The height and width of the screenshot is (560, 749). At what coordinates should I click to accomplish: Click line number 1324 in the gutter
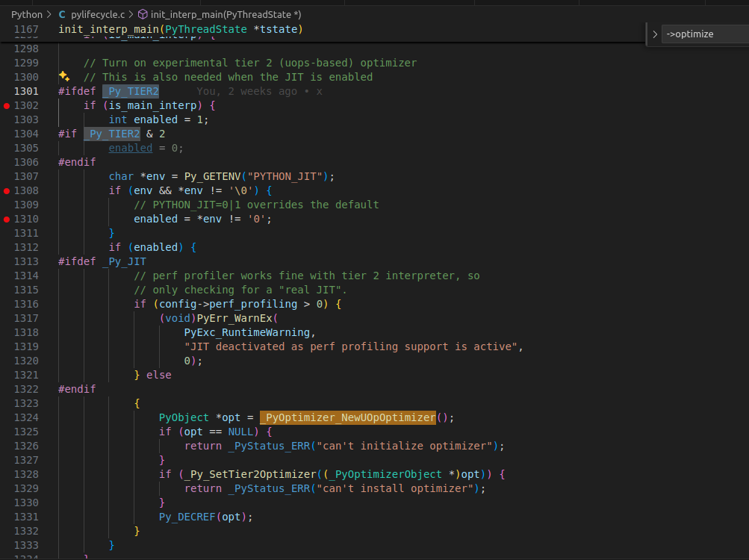(26, 417)
